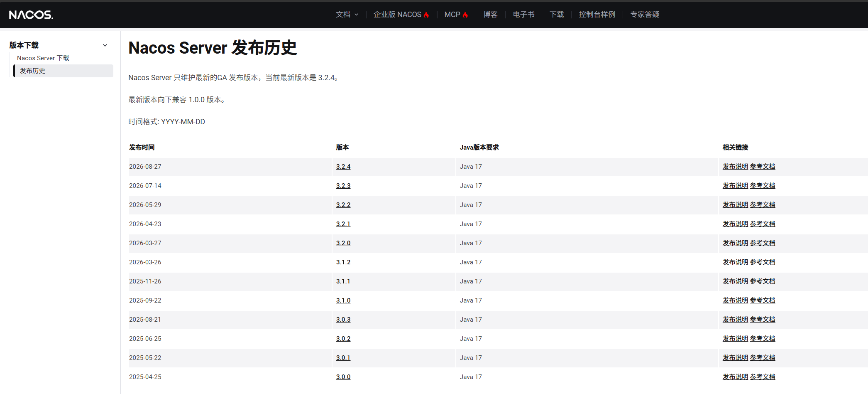Open 参考文档 for version 3.0.0
Viewport: 868px width, 394px height.
click(763, 377)
